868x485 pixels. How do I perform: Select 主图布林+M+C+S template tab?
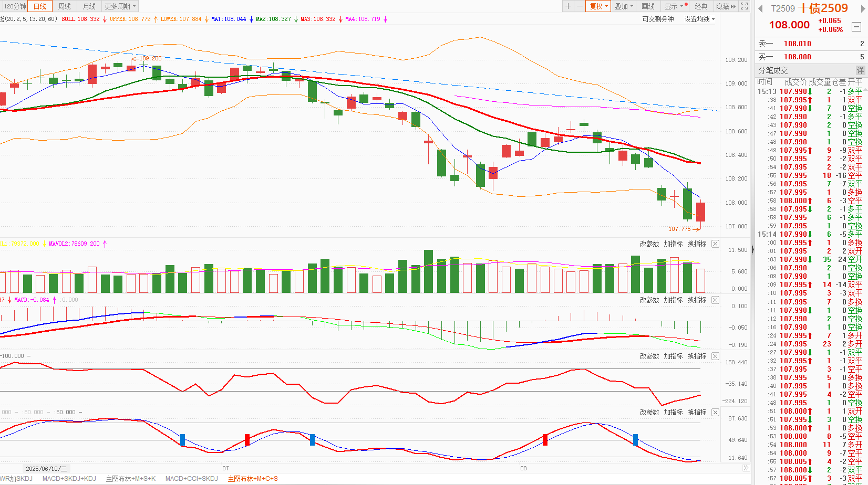[x=253, y=479]
